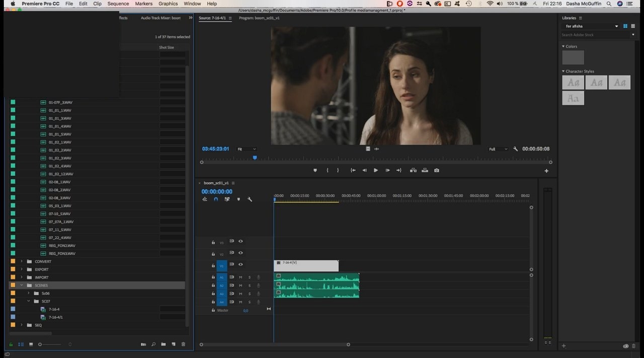Image resolution: width=644 pixels, height=358 pixels.
Task: Toggle sync lock for track V2
Action: [232, 253]
